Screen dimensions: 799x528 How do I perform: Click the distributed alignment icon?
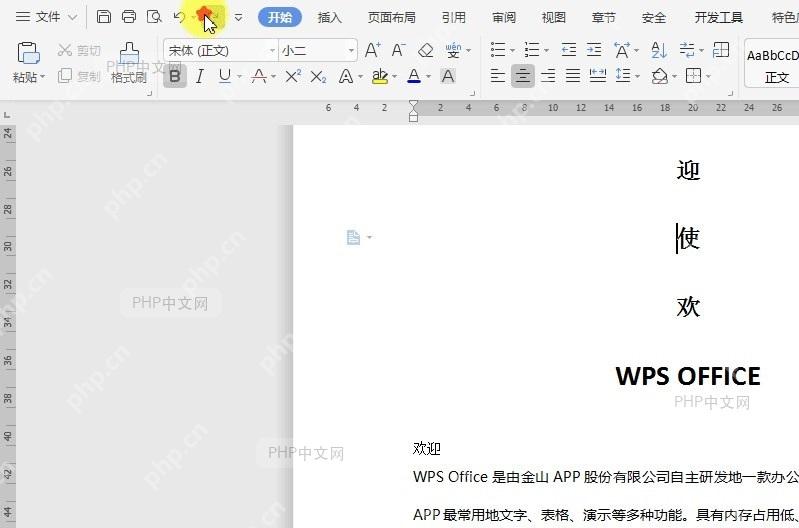(x=598, y=76)
